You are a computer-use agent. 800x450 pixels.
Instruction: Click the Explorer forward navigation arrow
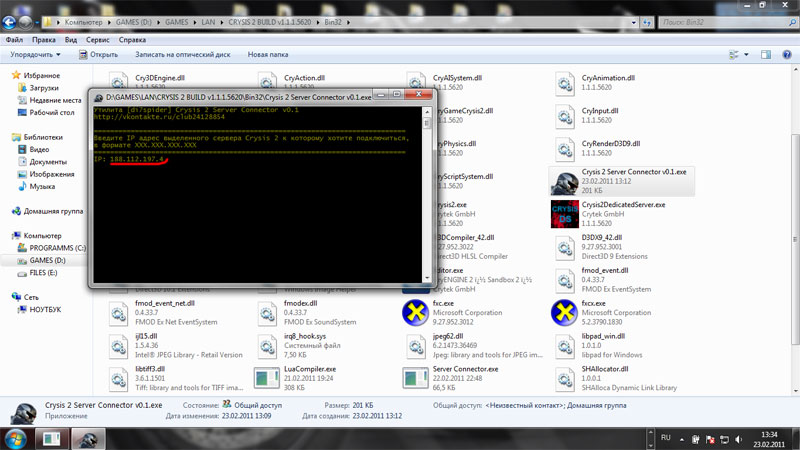tap(25, 22)
